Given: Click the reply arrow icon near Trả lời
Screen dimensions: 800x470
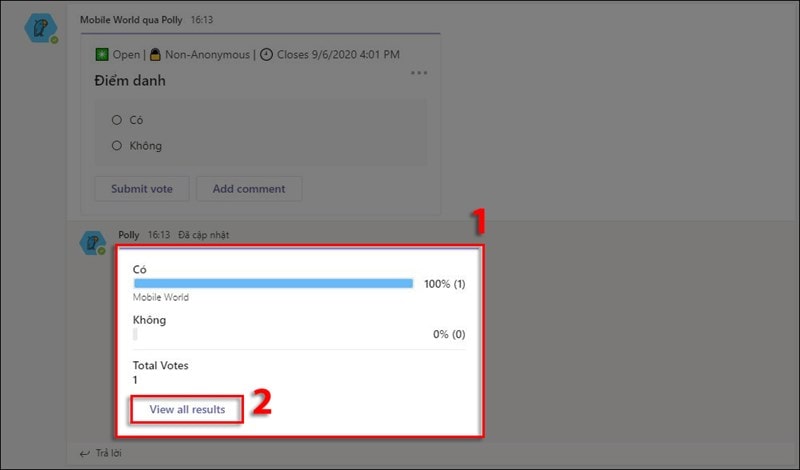Looking at the screenshot, I should pos(84,454).
